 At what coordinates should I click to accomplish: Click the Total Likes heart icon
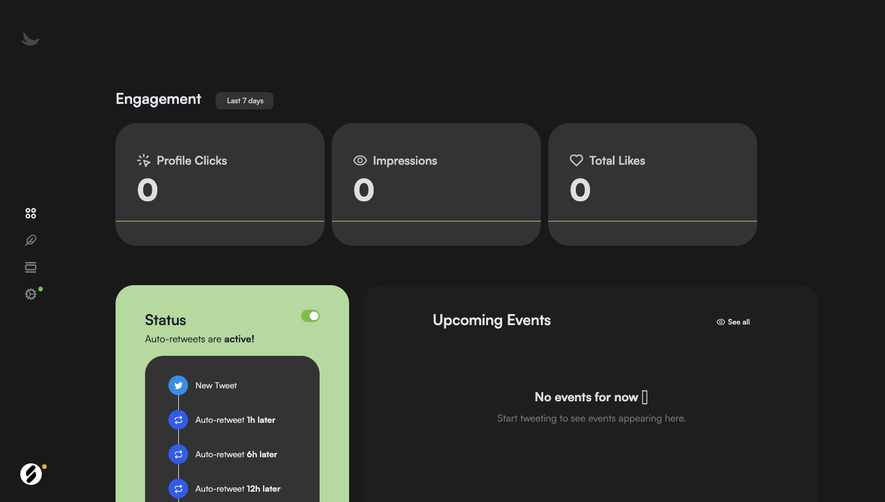(x=576, y=160)
